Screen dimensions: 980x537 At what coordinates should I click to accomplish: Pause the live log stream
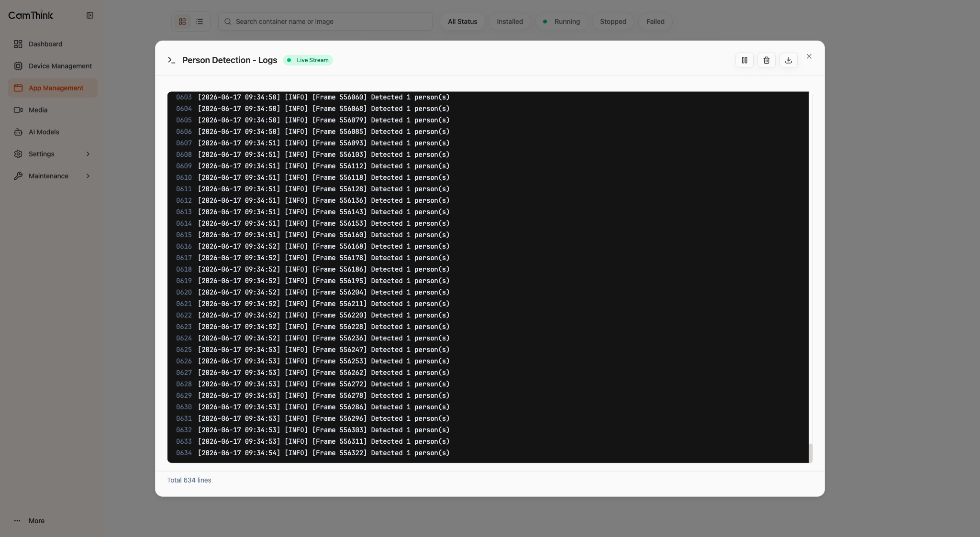point(745,60)
